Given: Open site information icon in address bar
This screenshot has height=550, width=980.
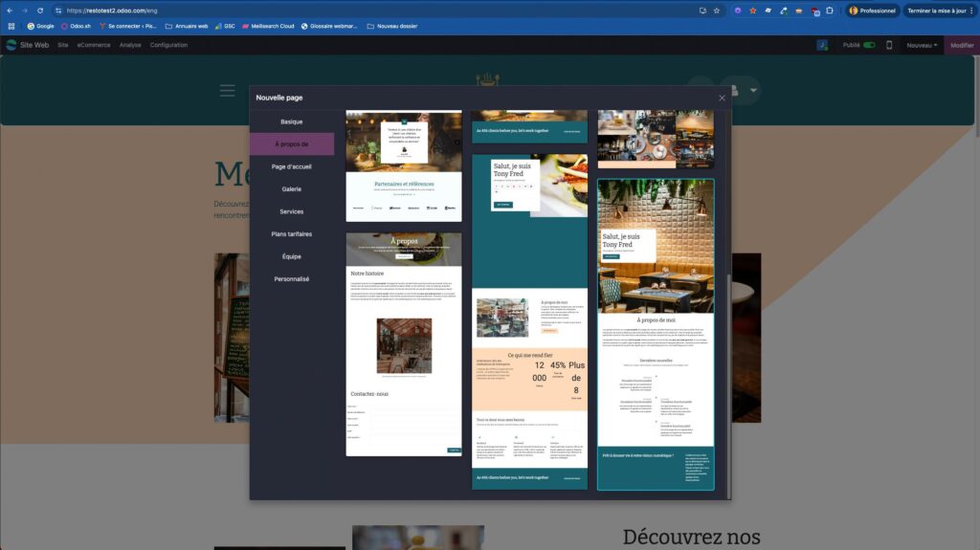Looking at the screenshot, I should click(x=58, y=11).
